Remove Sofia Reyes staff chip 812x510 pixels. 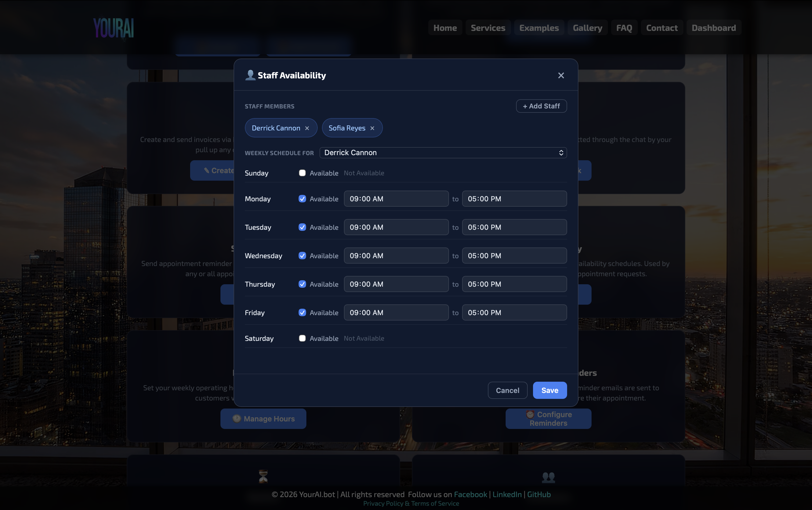point(372,128)
